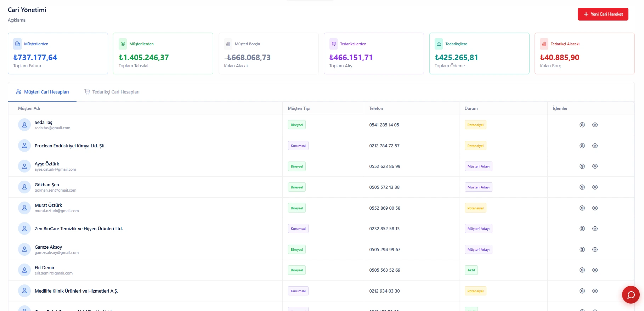644x311 pixels.
Task: Click the dollar icon for Gökhan Şen
Action: [x=582, y=187]
